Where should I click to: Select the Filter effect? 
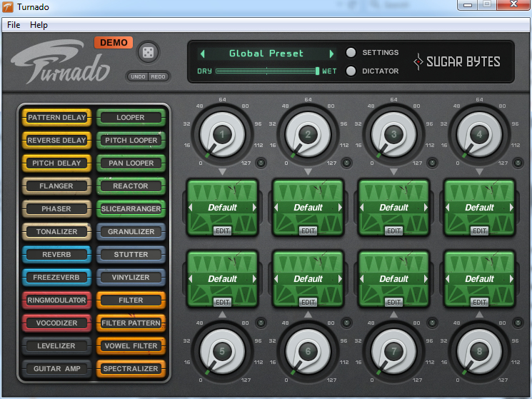pyautogui.click(x=131, y=300)
